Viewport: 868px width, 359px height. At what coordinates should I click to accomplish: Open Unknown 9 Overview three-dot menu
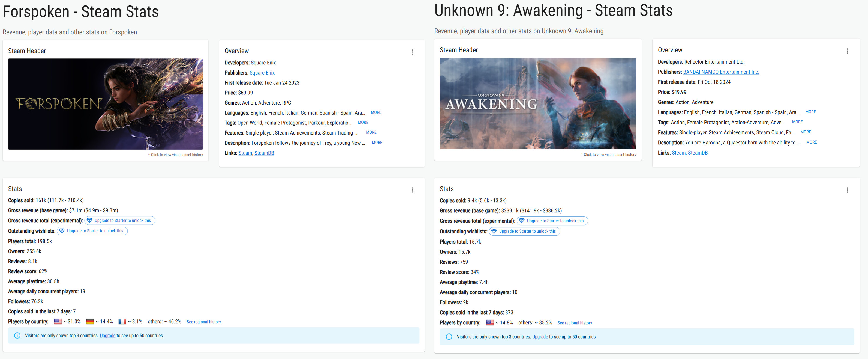[847, 51]
